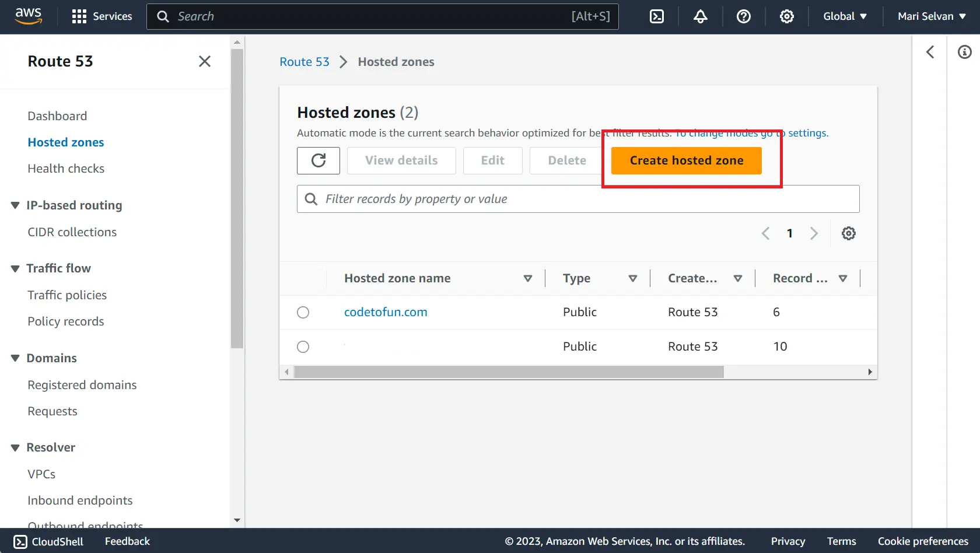Open VPCs in sidebar
This screenshot has width=980, height=553.
(41, 474)
